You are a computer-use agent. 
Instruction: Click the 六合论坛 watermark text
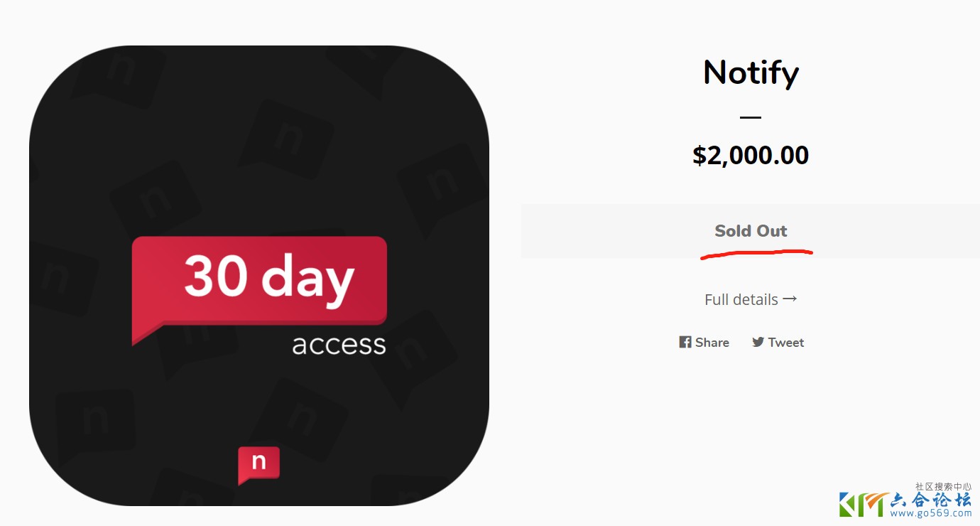pyautogui.click(x=931, y=500)
